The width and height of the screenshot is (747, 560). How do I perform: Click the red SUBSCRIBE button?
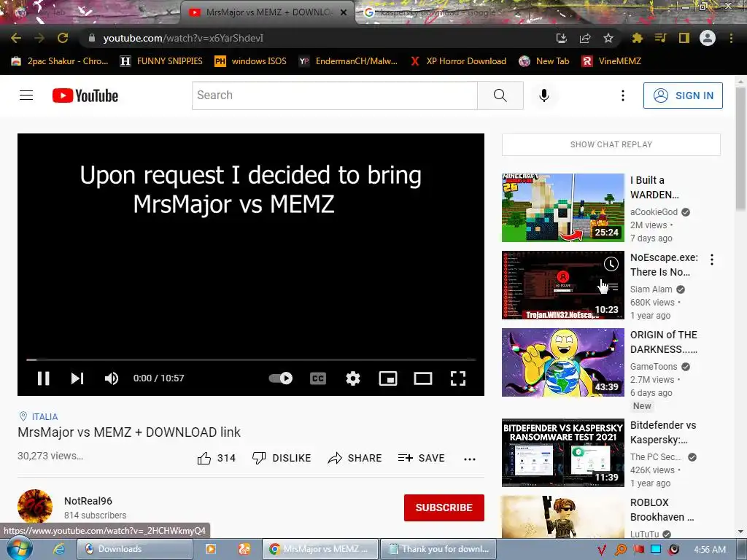(x=444, y=507)
